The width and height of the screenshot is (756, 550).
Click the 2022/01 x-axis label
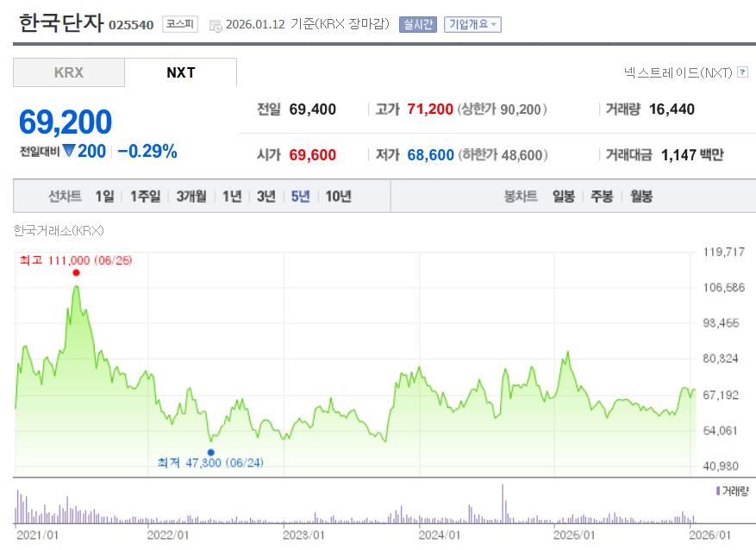(168, 535)
